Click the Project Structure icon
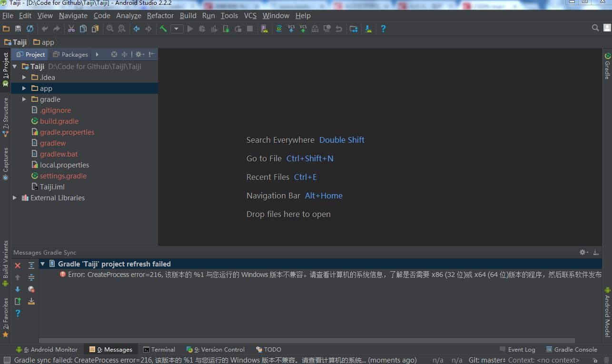Image resolution: width=612 pixels, height=364 pixels. pyautogui.click(x=354, y=29)
